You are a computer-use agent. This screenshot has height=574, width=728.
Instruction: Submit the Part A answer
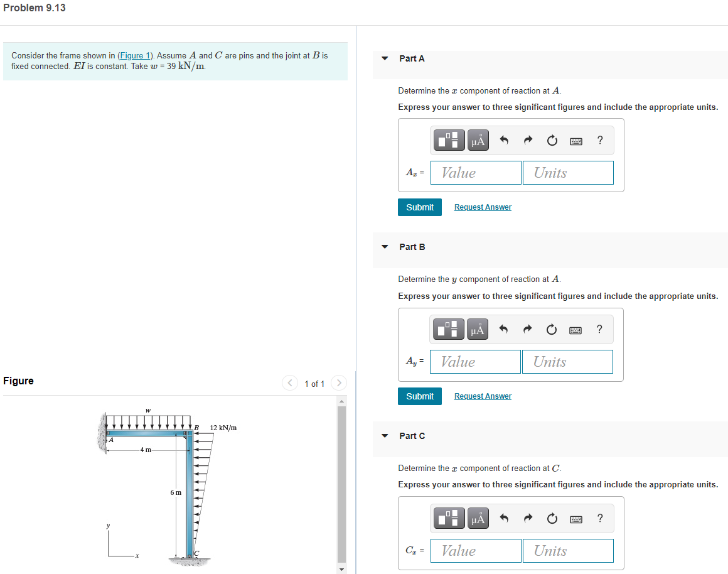pos(420,207)
